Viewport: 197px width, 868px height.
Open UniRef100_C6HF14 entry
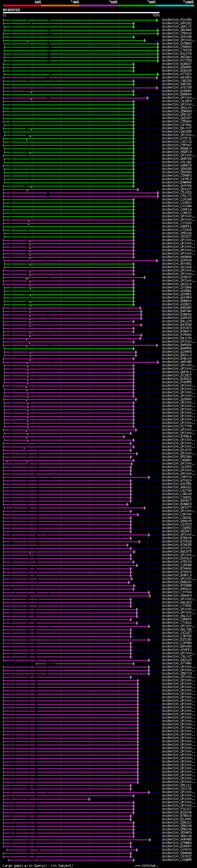tap(177, 209)
